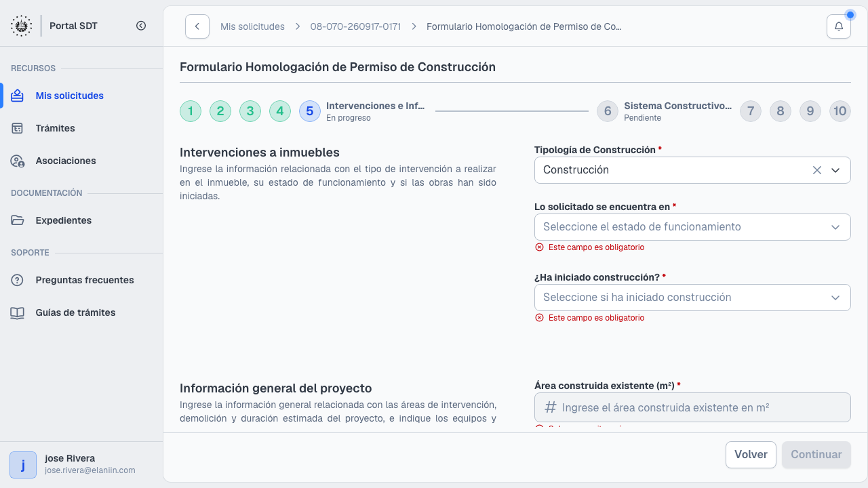Click the Volver button
The width and height of the screenshot is (868, 488).
point(751,455)
